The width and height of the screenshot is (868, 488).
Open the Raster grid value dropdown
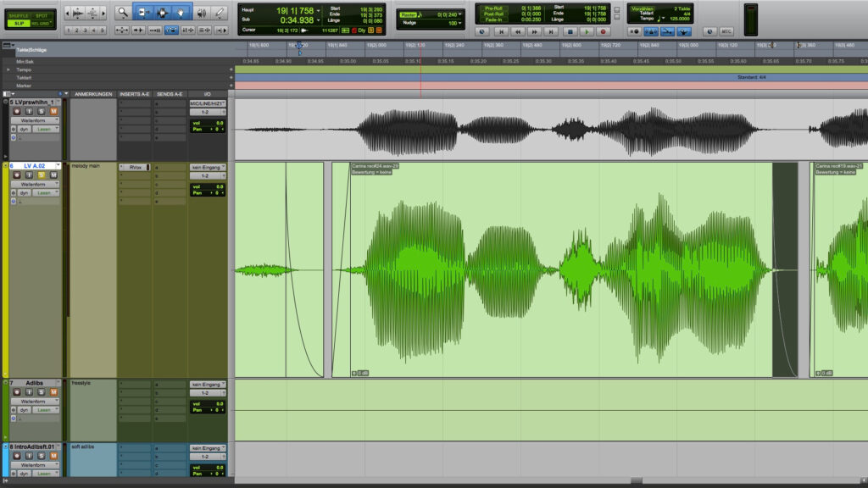pos(459,15)
